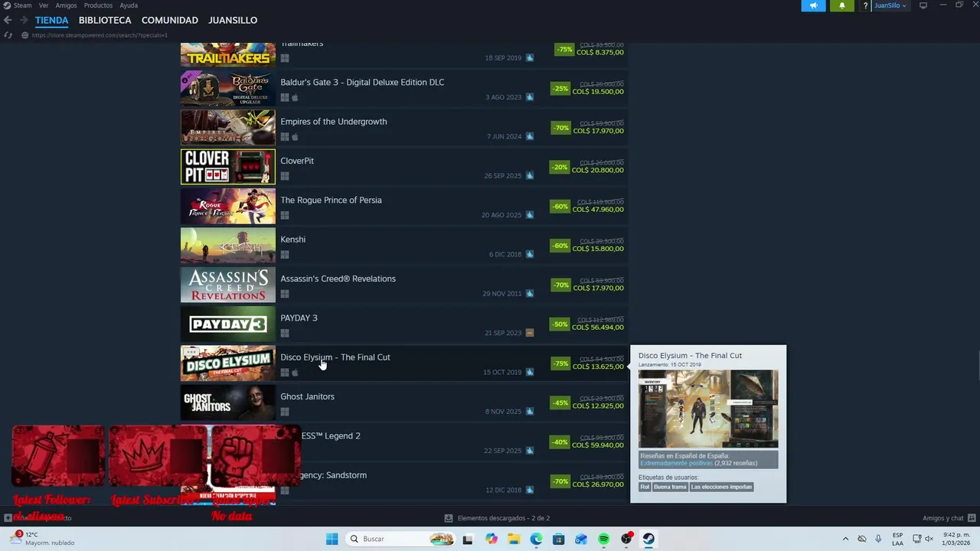Click the -45% badge for Ghost Janitors
This screenshot has width=980, height=551.
point(560,403)
